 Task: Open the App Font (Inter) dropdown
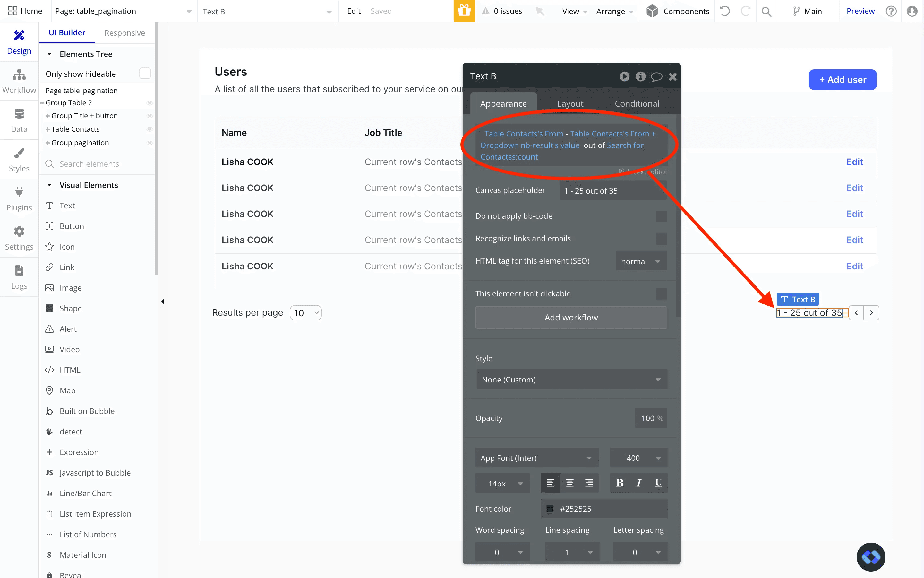click(536, 458)
